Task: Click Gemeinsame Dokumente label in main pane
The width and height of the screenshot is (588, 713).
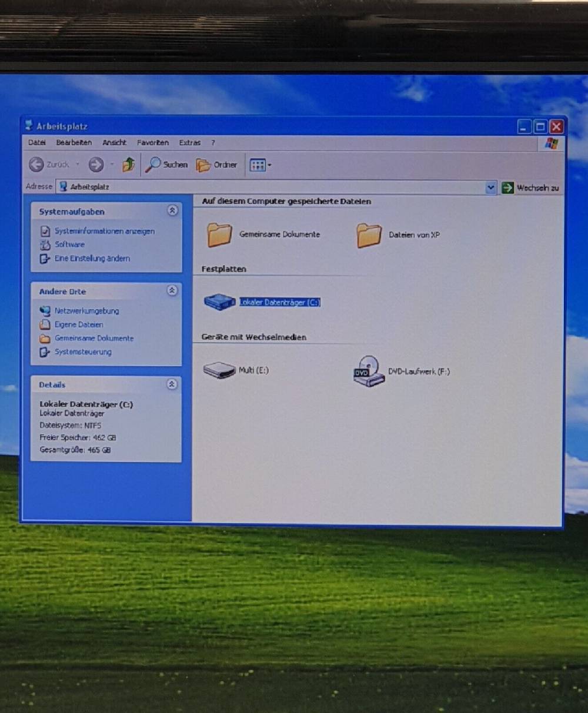Action: (x=280, y=234)
